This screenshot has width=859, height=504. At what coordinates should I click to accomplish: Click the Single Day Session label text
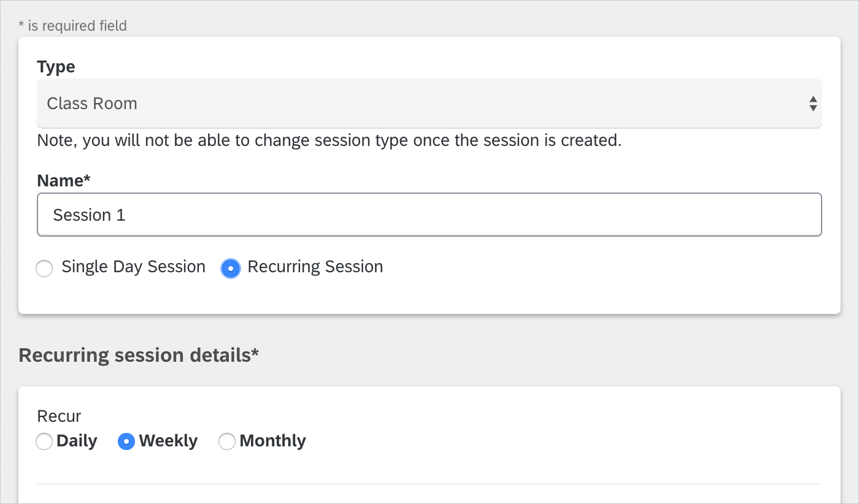(133, 267)
